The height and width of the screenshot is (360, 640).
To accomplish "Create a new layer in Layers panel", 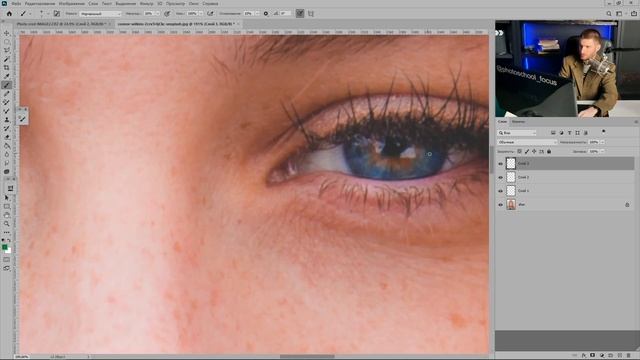I will tap(620, 356).
